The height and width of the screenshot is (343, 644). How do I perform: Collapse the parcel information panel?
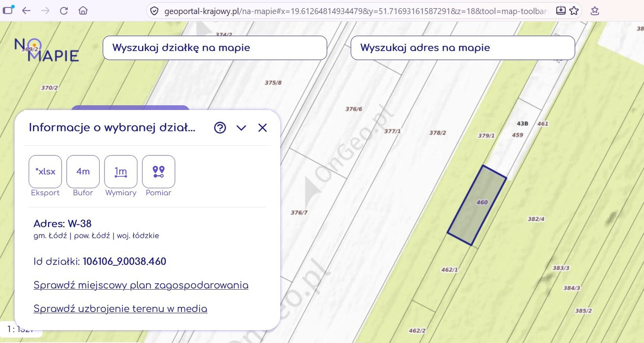pos(241,128)
